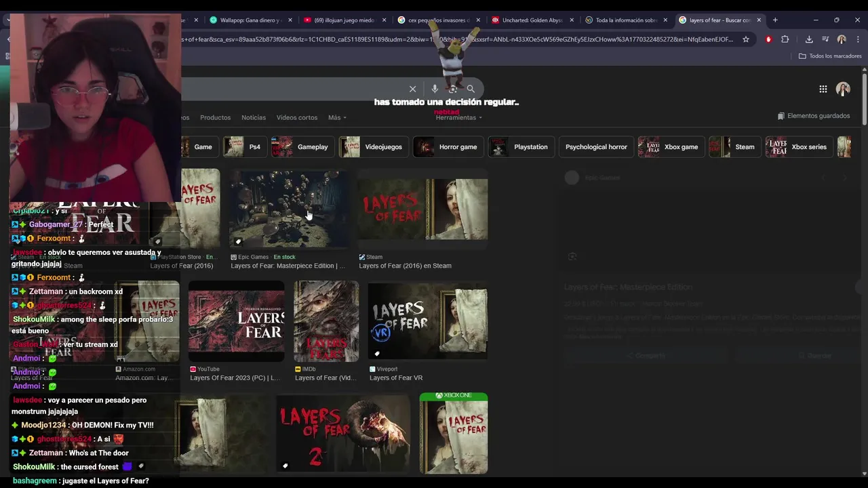Filter images by the Gameplay chip
868x488 pixels.
click(302, 146)
